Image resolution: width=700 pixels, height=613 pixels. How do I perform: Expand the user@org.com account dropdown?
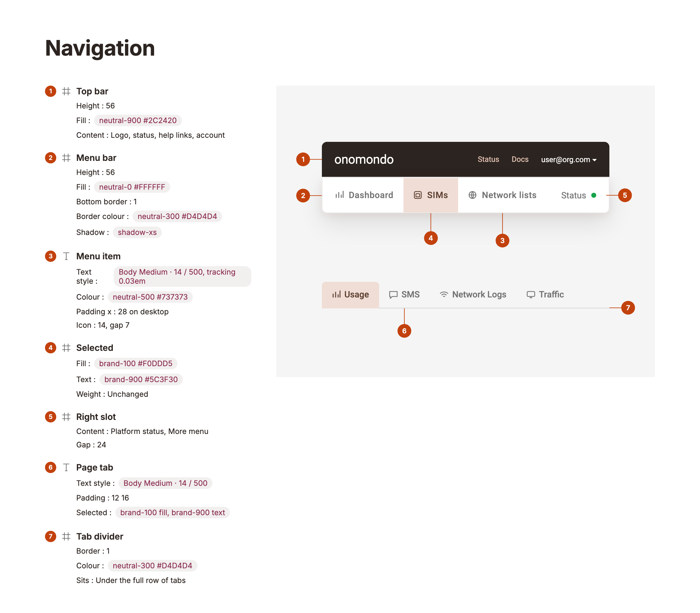pyautogui.click(x=569, y=160)
